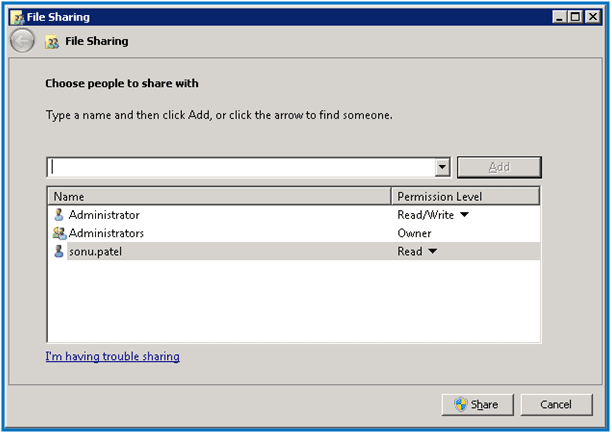
Task: Select the Administrators row name
Action: 106,233
